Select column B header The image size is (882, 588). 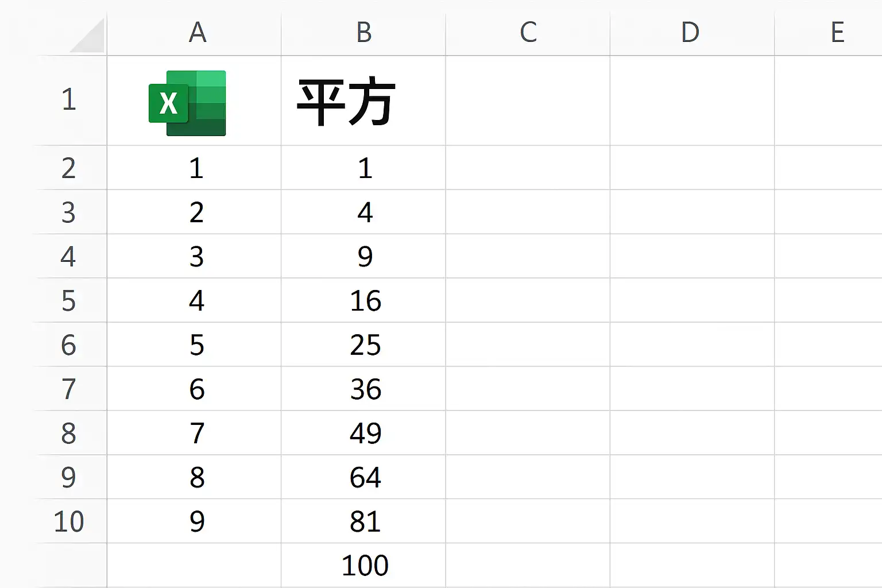(x=363, y=32)
